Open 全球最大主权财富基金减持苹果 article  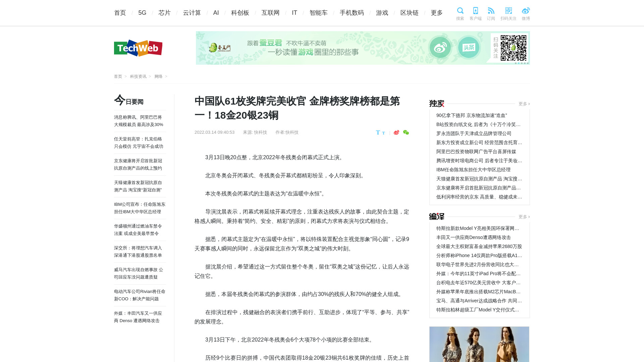[479, 246]
